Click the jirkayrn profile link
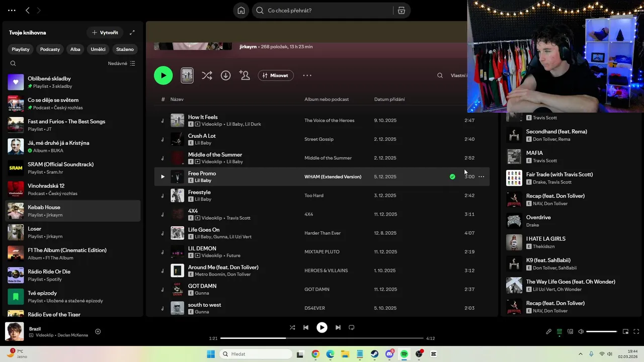The image size is (644, 362). click(249, 47)
